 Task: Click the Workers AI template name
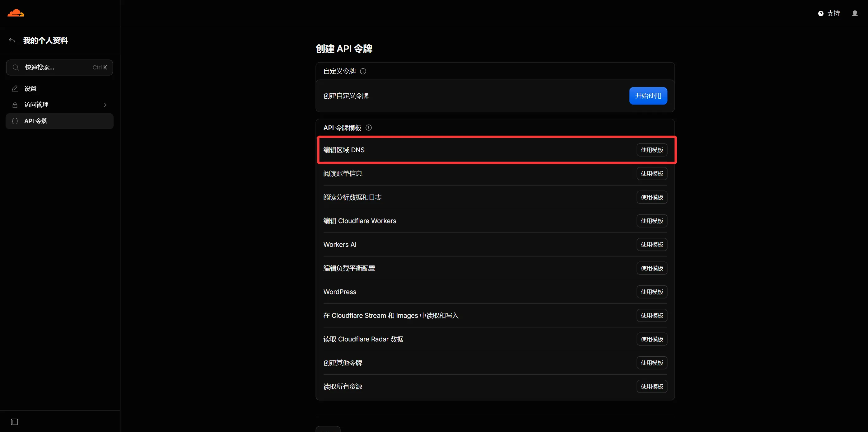point(340,245)
